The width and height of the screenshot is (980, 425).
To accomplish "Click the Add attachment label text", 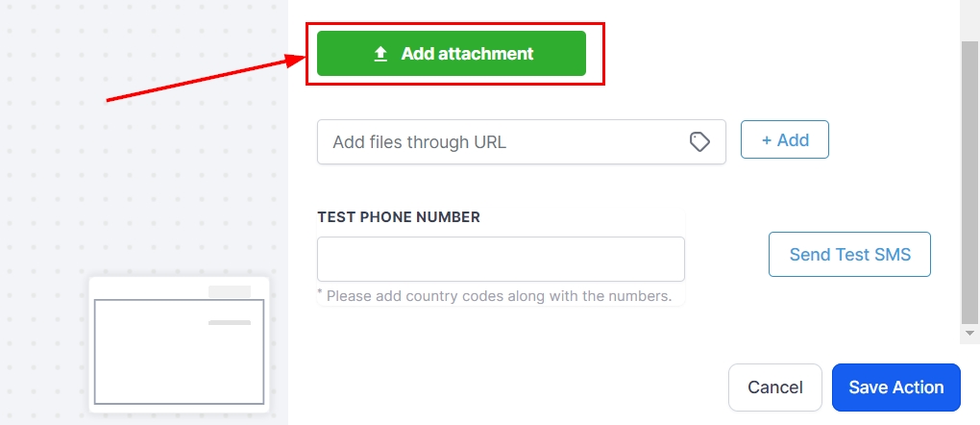I will coord(467,54).
